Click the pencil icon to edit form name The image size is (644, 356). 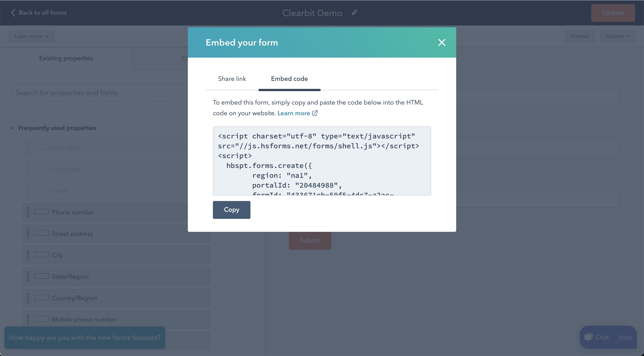[354, 13]
